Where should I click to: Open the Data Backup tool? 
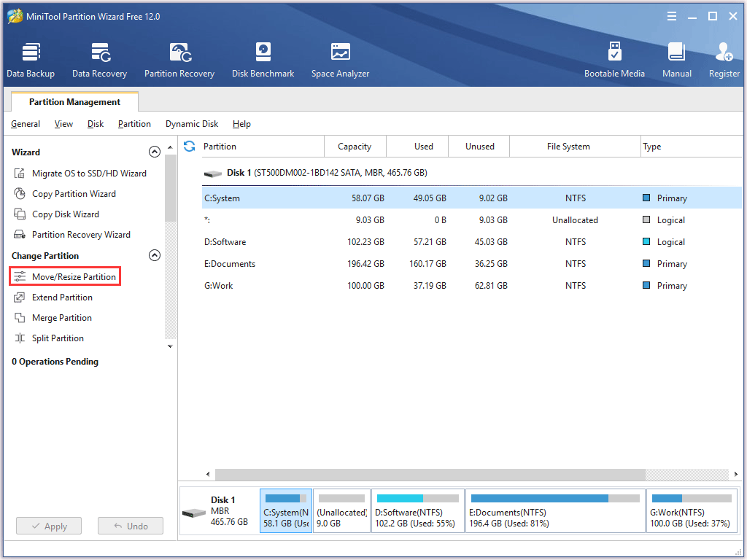click(31, 60)
